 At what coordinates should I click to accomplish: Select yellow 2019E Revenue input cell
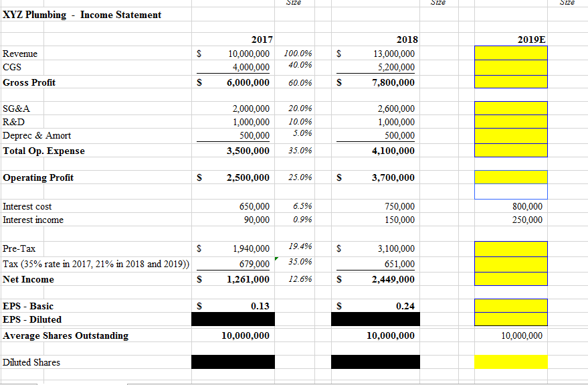pos(511,53)
